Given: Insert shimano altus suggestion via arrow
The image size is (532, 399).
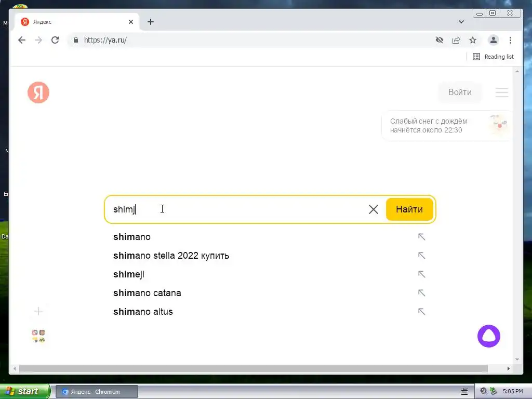Looking at the screenshot, I should [421, 312].
